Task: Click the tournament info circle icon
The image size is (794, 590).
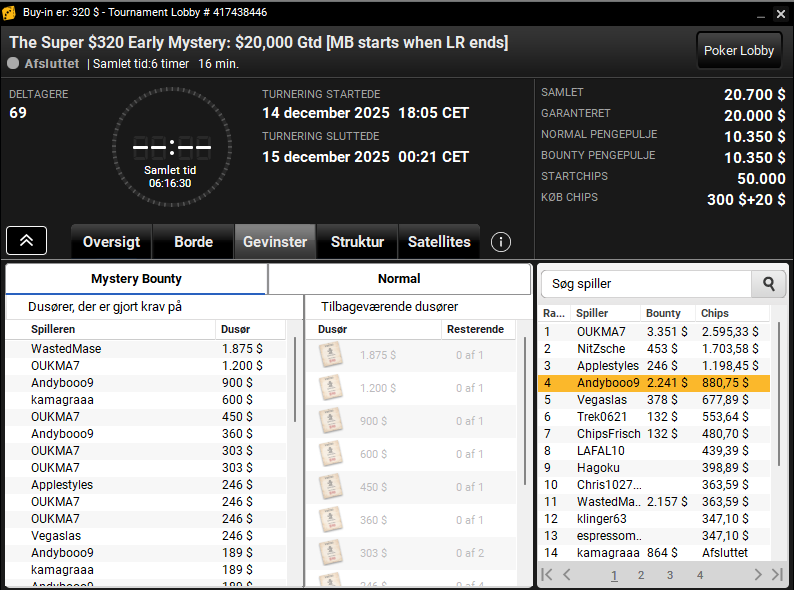Action: (x=502, y=242)
